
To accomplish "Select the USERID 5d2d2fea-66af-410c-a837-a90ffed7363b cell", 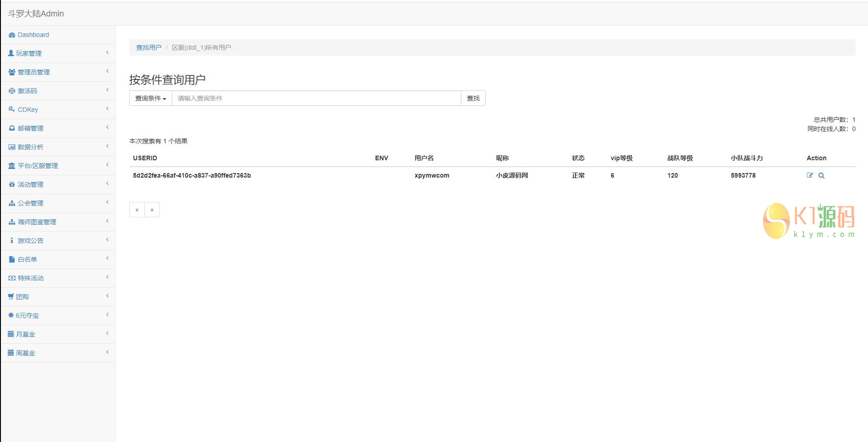I will click(x=192, y=175).
